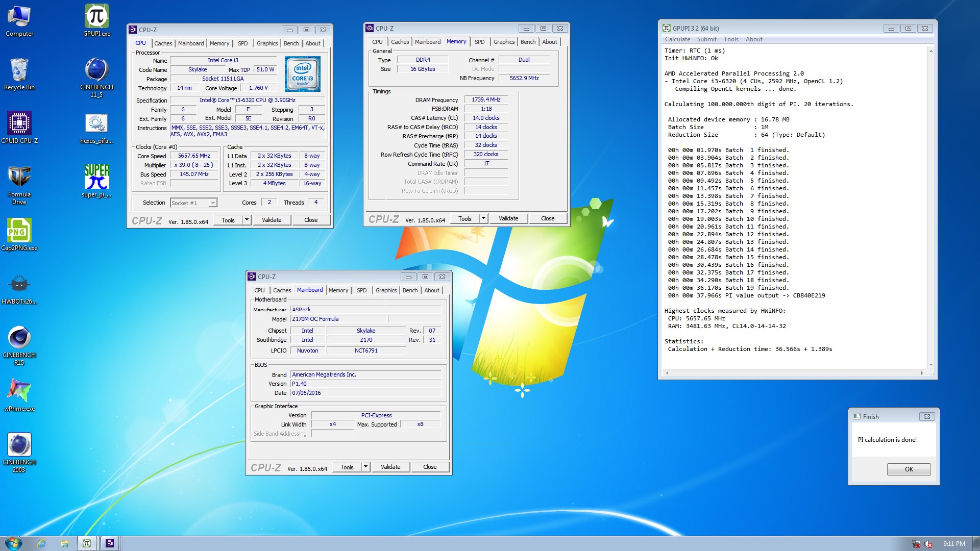Click the Multiplier x 39.0 value
This screenshot has width=980, height=551.
194,165
